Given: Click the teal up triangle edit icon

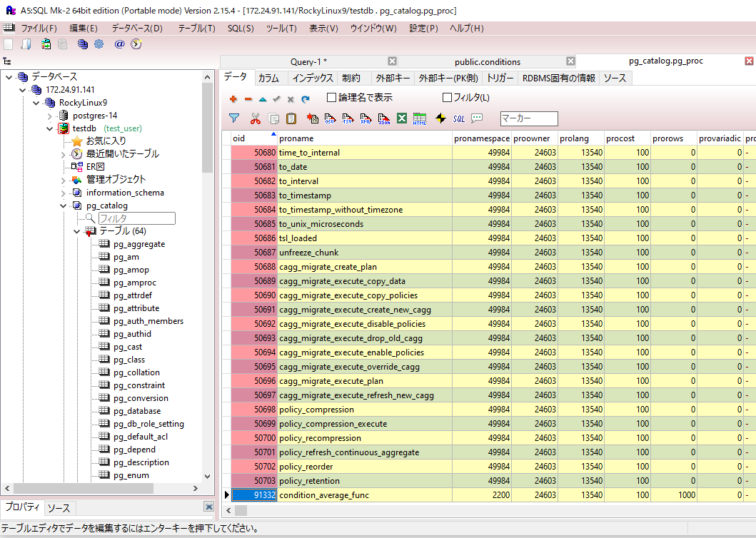Looking at the screenshot, I should click(263, 99).
